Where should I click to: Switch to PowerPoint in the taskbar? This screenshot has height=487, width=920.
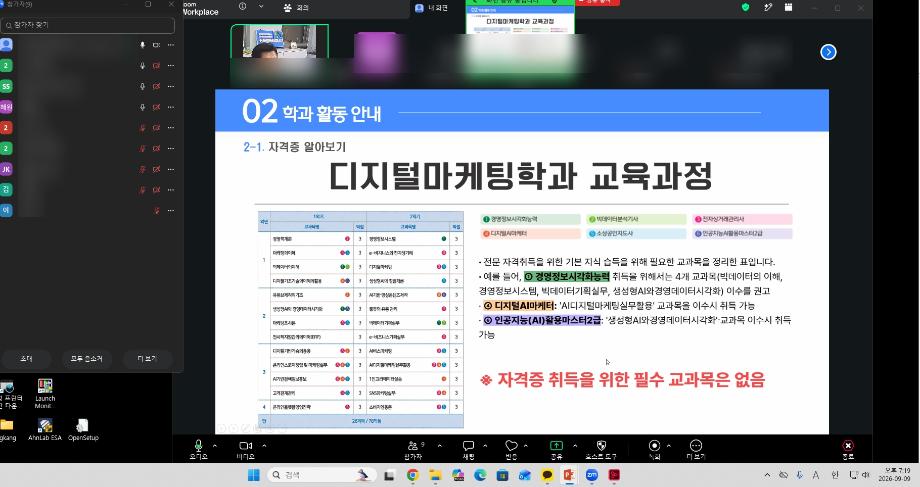pyautogui.click(x=569, y=475)
